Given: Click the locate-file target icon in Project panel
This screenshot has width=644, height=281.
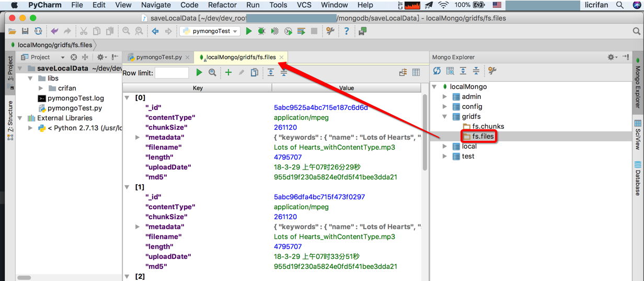Looking at the screenshot, I should click(x=74, y=57).
